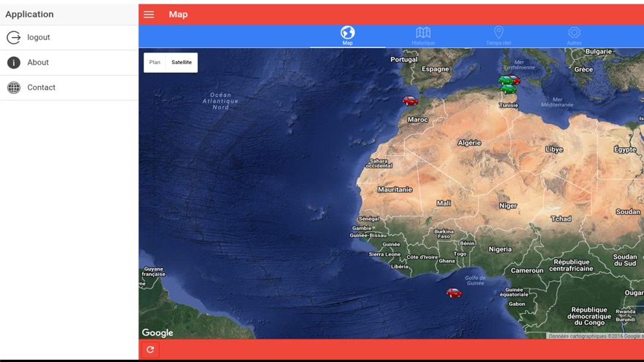This screenshot has height=362, width=644.
Task: Click the red car marker north of Tunisie
Action: [x=515, y=79]
